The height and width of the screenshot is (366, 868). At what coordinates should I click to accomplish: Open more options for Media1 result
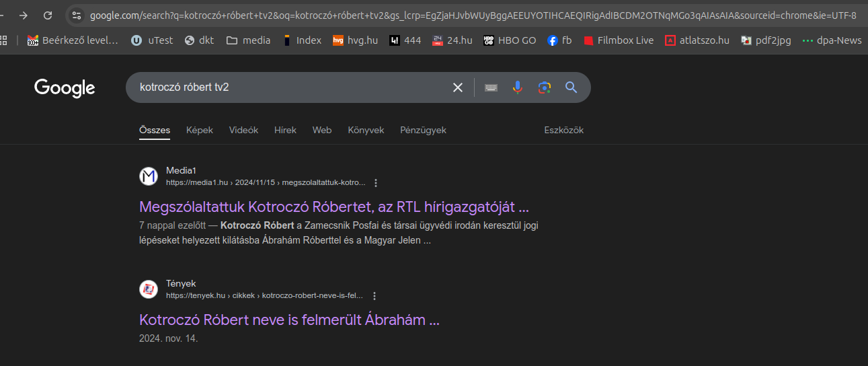click(376, 183)
